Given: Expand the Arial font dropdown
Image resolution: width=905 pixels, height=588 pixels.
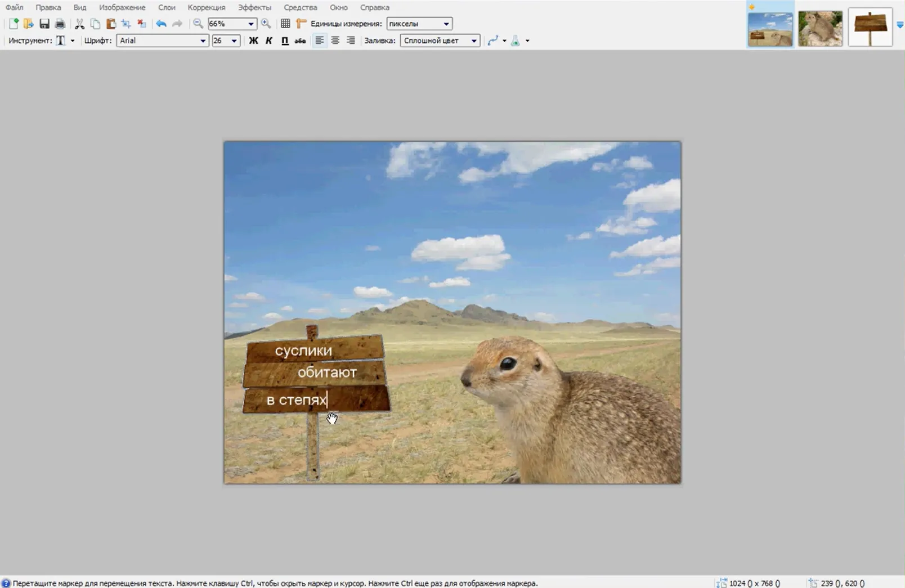Looking at the screenshot, I should coord(203,41).
